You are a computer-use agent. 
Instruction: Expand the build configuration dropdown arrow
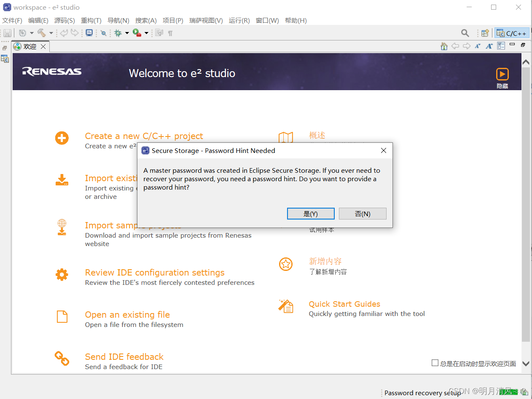point(32,33)
